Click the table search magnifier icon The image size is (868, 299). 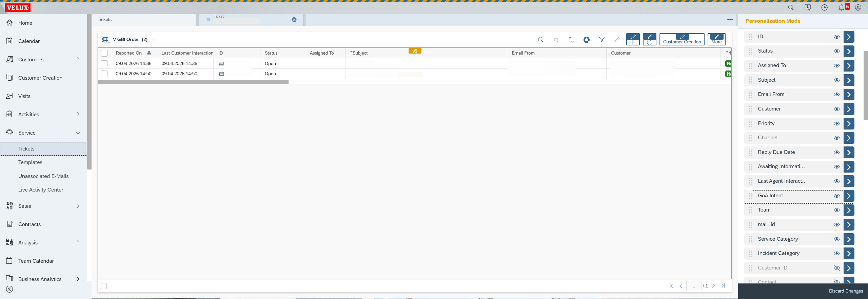pyautogui.click(x=541, y=40)
